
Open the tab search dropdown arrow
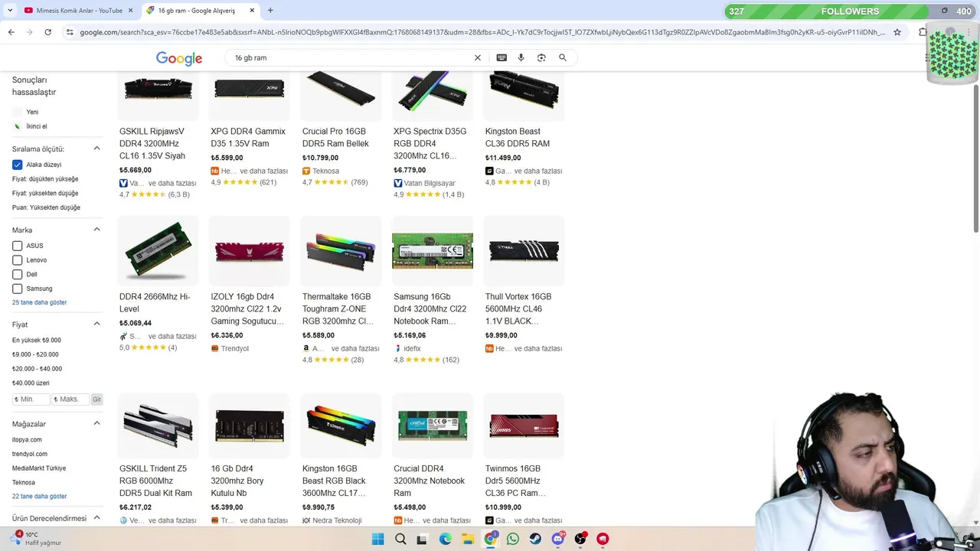coord(10,11)
